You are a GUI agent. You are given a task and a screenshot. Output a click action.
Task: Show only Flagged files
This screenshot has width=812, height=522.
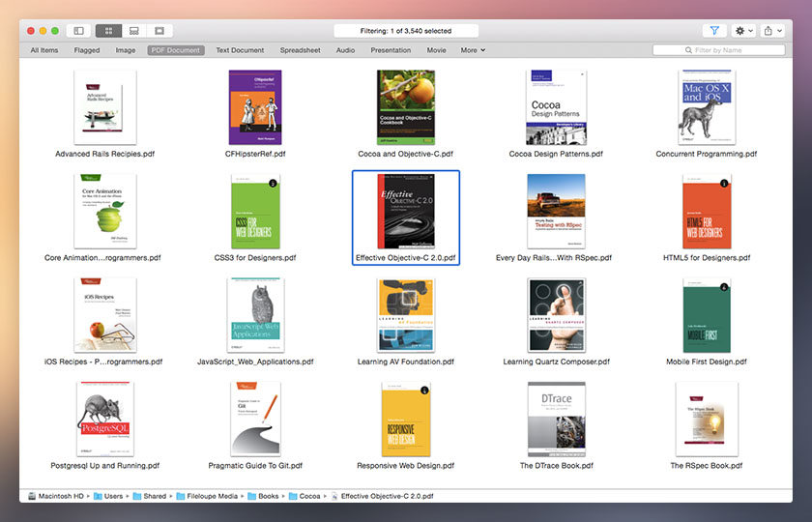[87, 50]
